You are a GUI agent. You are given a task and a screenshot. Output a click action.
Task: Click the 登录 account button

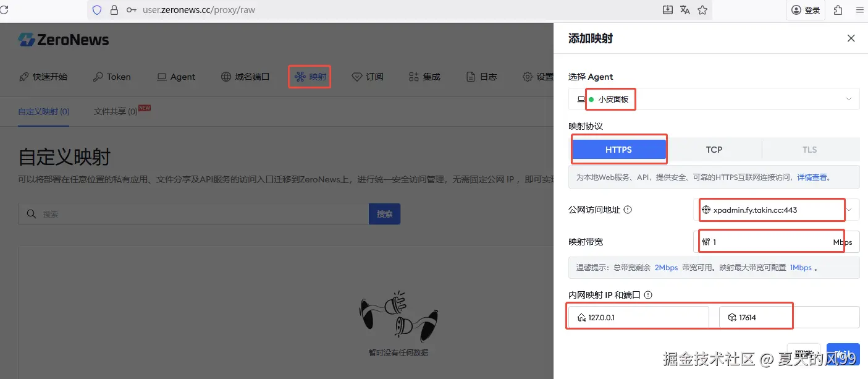coord(806,10)
